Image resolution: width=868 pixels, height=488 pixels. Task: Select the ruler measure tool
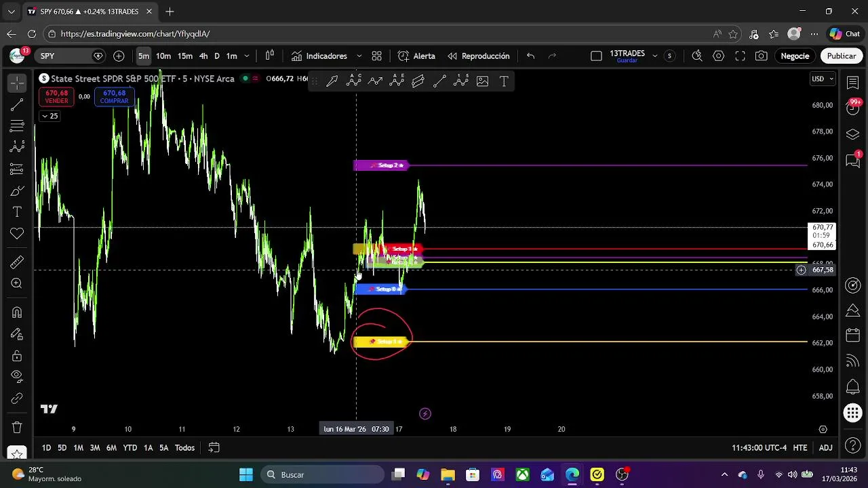pos(17,262)
